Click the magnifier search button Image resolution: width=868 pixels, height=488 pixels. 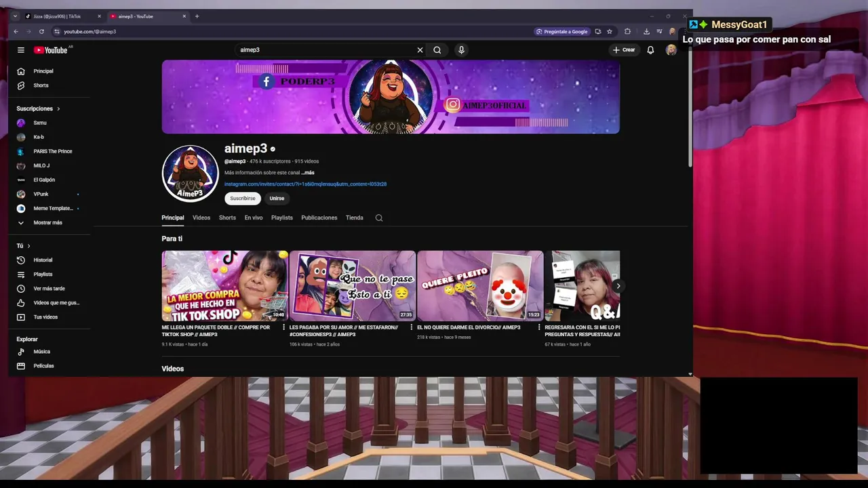[437, 50]
